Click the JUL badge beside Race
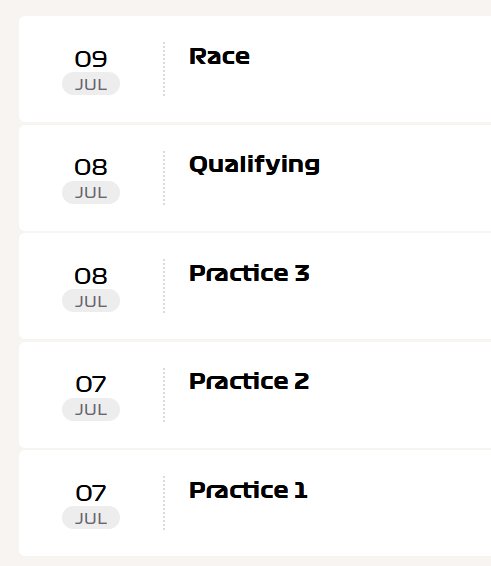491x566 pixels. click(x=91, y=84)
